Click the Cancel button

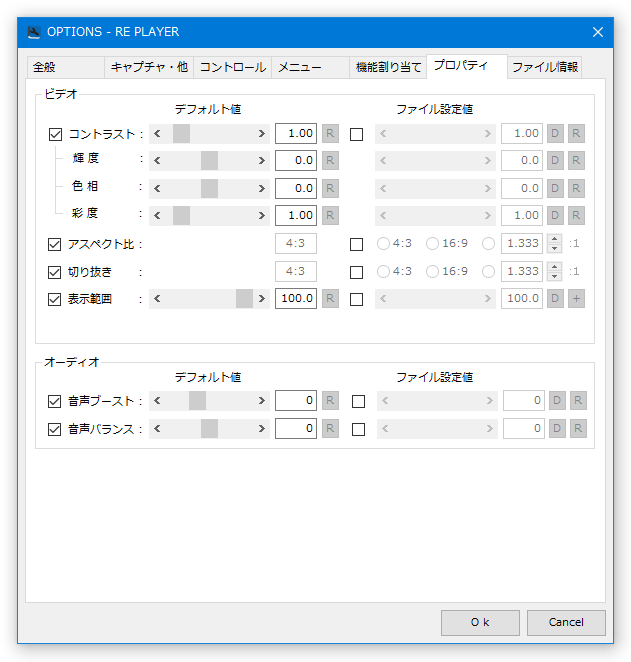(x=566, y=622)
